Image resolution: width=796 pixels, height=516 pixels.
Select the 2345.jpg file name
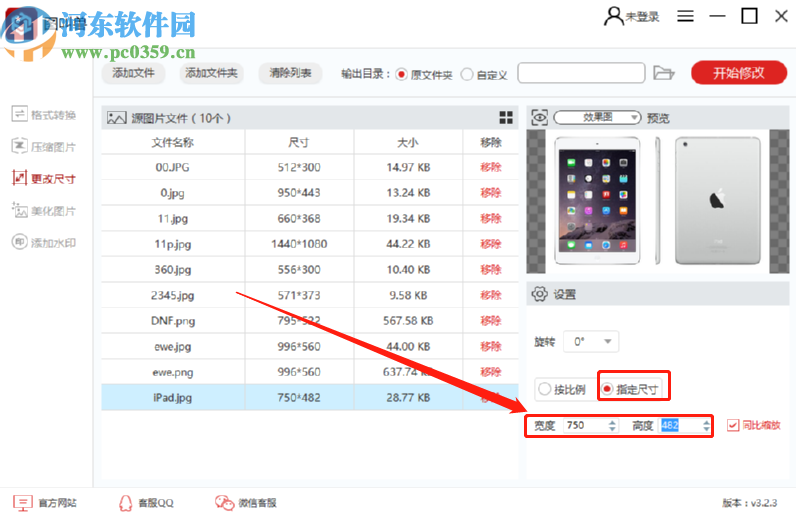click(173, 295)
